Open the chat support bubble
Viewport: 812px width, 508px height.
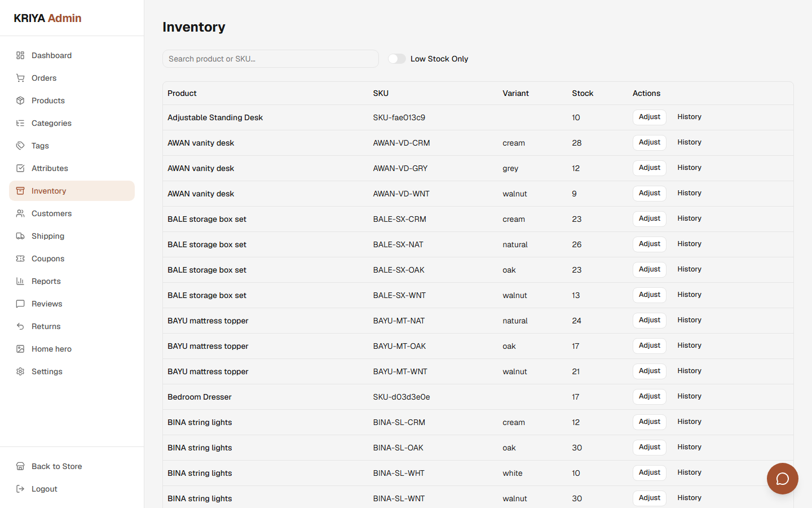pos(783,479)
